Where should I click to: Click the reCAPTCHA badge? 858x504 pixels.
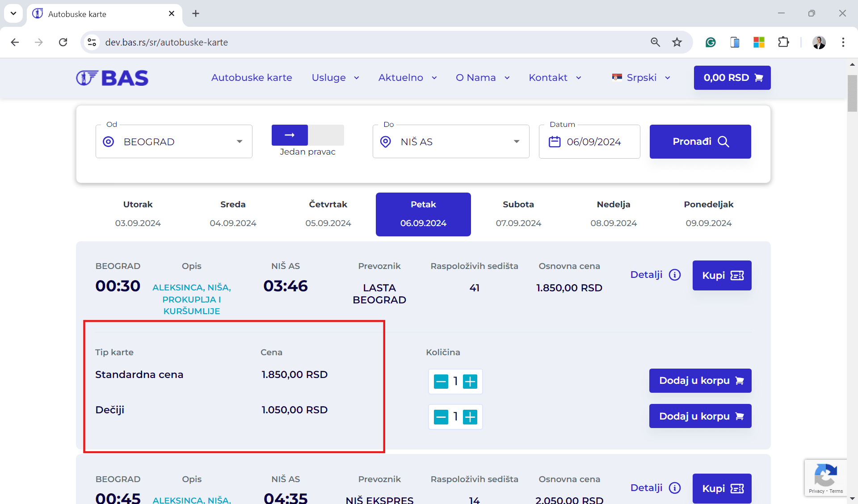(x=825, y=477)
